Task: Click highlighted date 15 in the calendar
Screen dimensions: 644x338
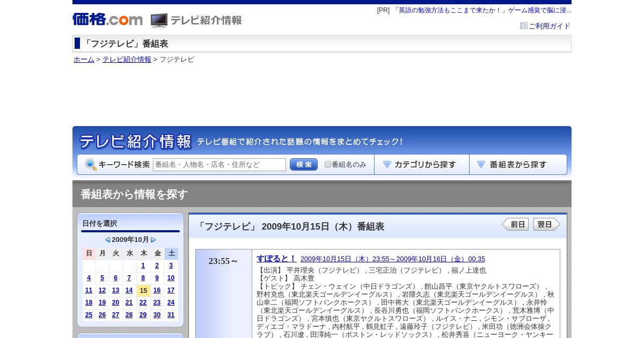Action: [x=143, y=291]
